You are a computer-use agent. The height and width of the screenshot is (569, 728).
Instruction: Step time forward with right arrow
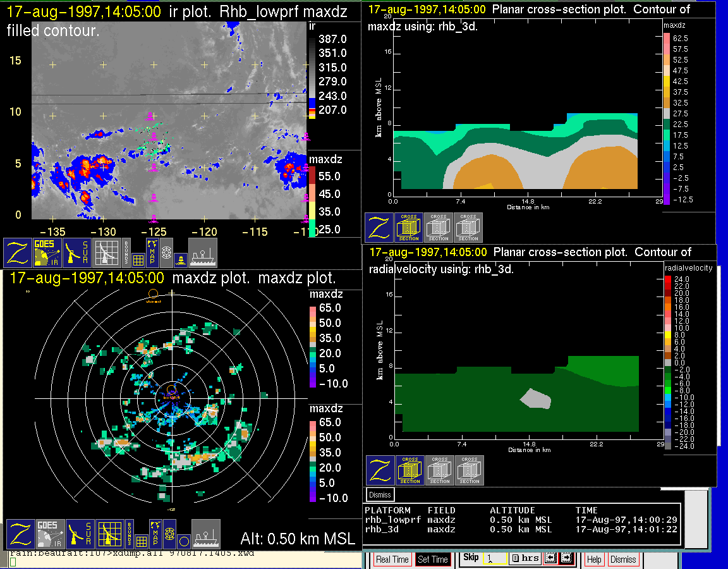pyautogui.click(x=566, y=558)
